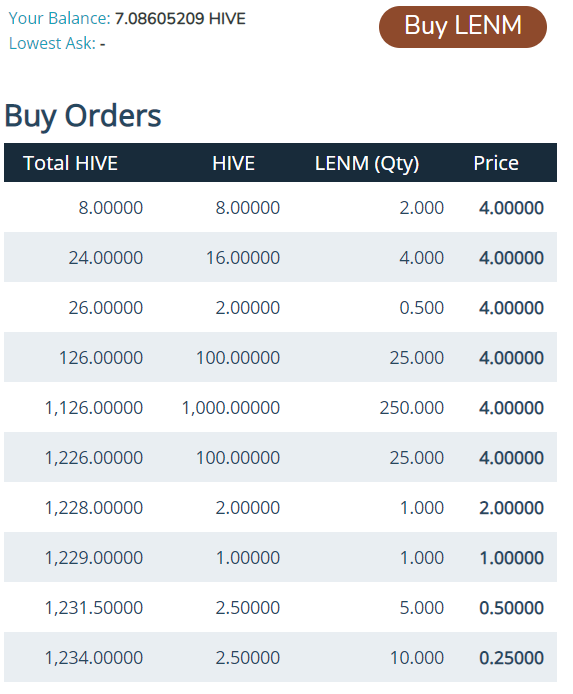Screen dimensions: 573x694
Task: Click the price 2.00000 in the orders
Action: tap(511, 508)
